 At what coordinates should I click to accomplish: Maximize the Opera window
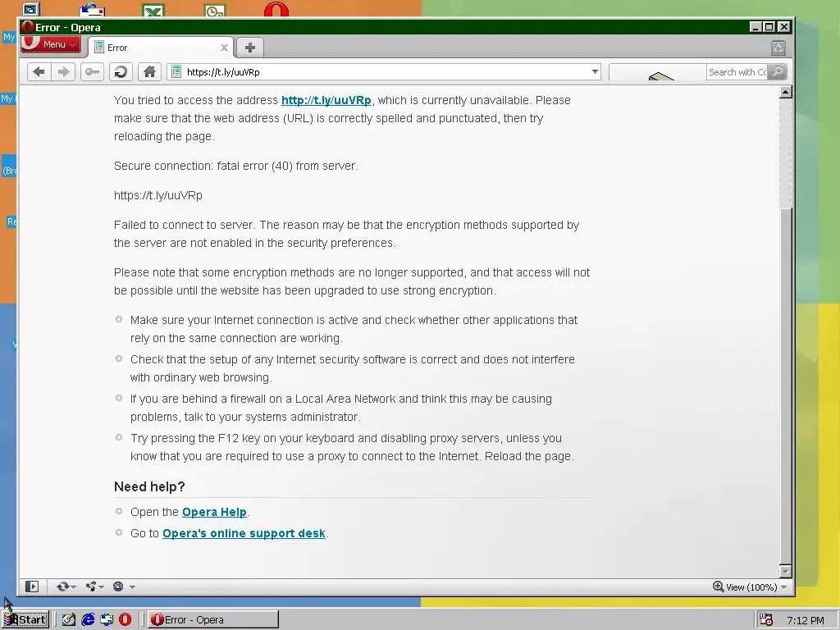769,27
